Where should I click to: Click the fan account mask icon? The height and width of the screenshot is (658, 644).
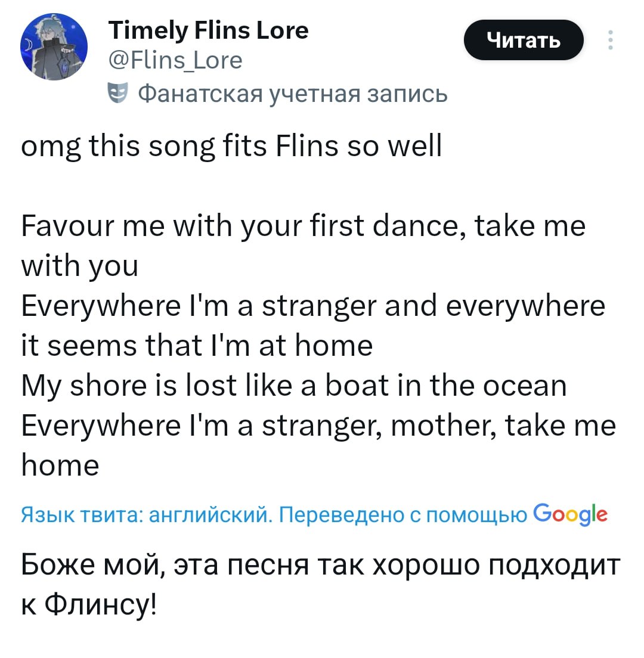click(x=117, y=94)
